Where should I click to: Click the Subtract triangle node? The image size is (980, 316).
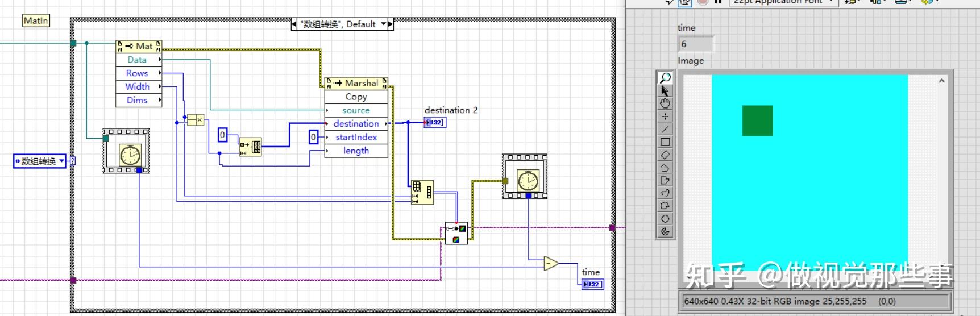(551, 263)
